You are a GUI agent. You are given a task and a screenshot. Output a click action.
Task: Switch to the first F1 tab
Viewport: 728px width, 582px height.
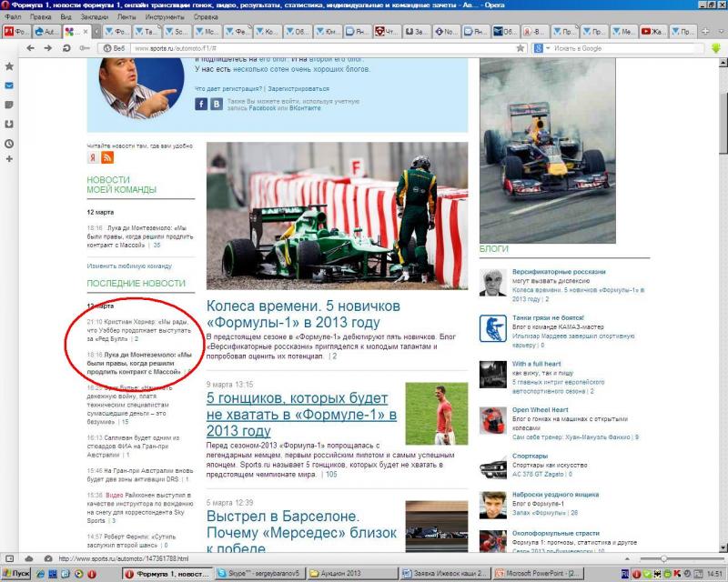[16, 32]
